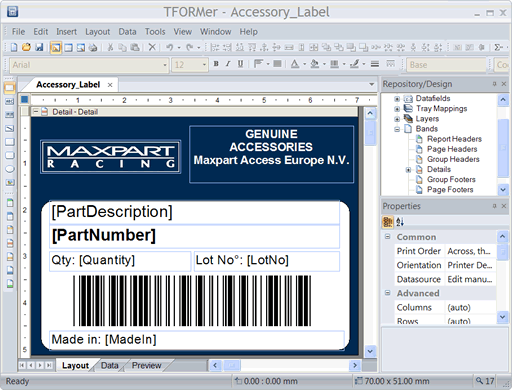
Task: Select Group Footers in tree
Action: click(451, 180)
